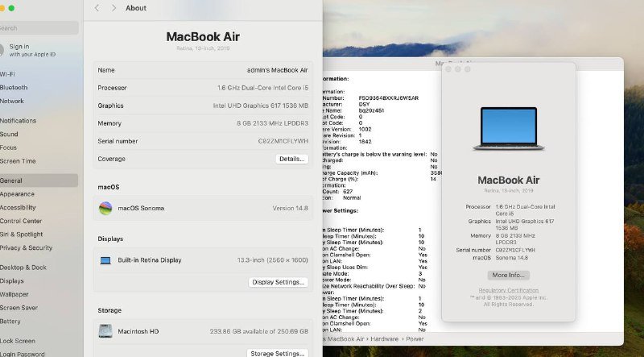Sign in with your Apple ID
Screen dimensions: 644x357
[29, 50]
